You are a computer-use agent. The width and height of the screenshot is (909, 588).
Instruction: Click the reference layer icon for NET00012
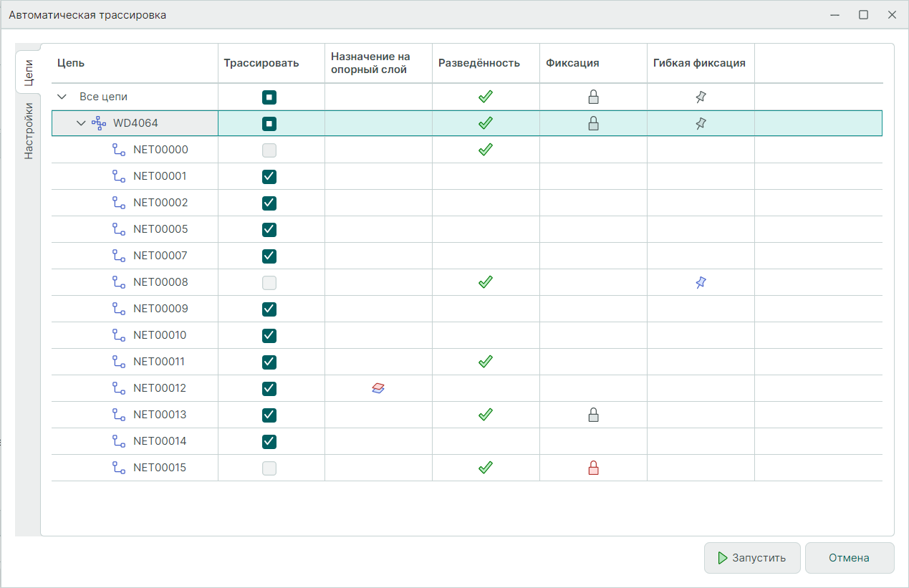pyautogui.click(x=378, y=388)
